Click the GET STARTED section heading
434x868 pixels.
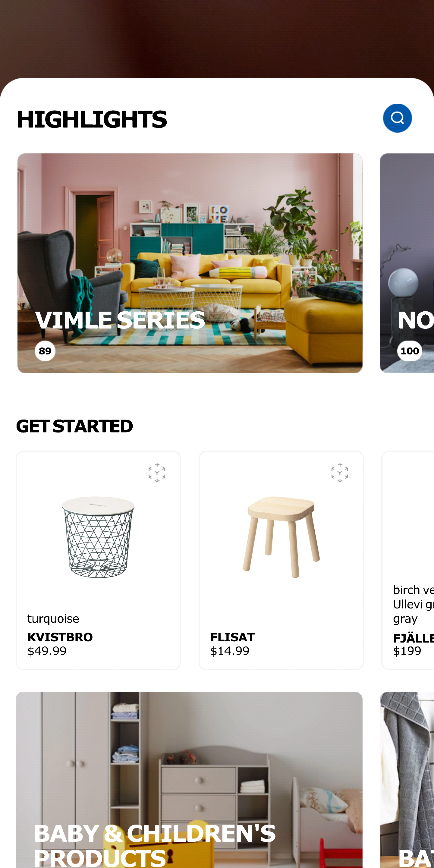coord(74,426)
